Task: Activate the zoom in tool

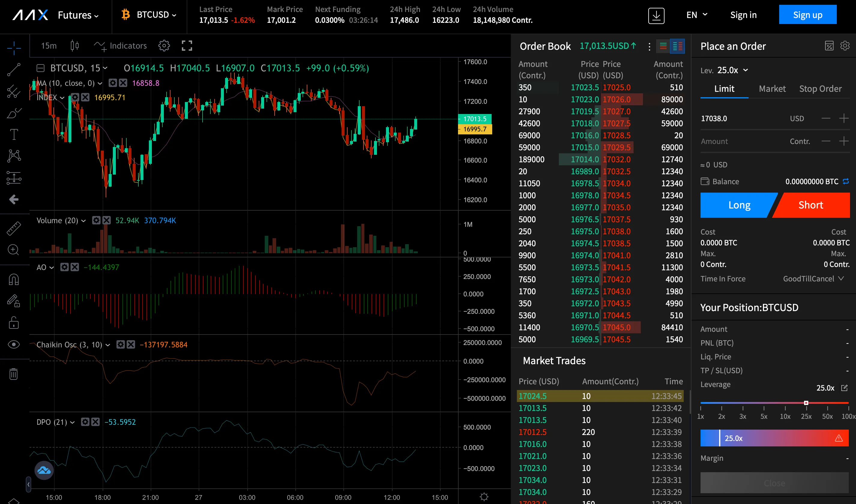Action: click(x=13, y=250)
